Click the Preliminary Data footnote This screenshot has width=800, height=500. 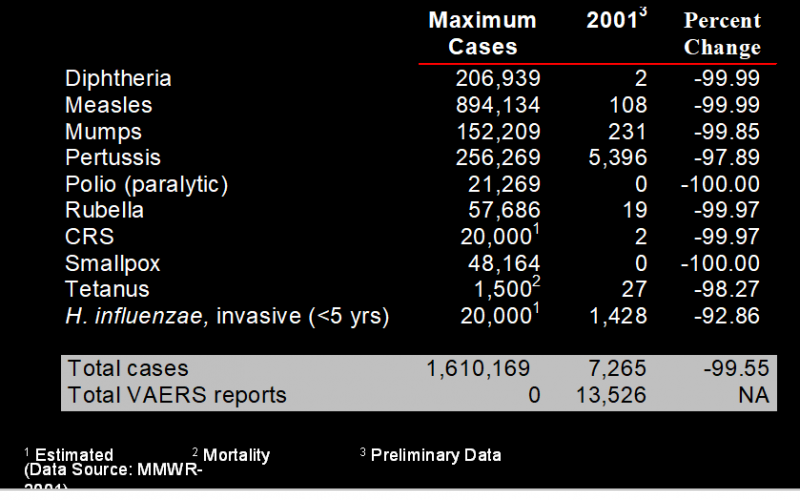point(435,455)
